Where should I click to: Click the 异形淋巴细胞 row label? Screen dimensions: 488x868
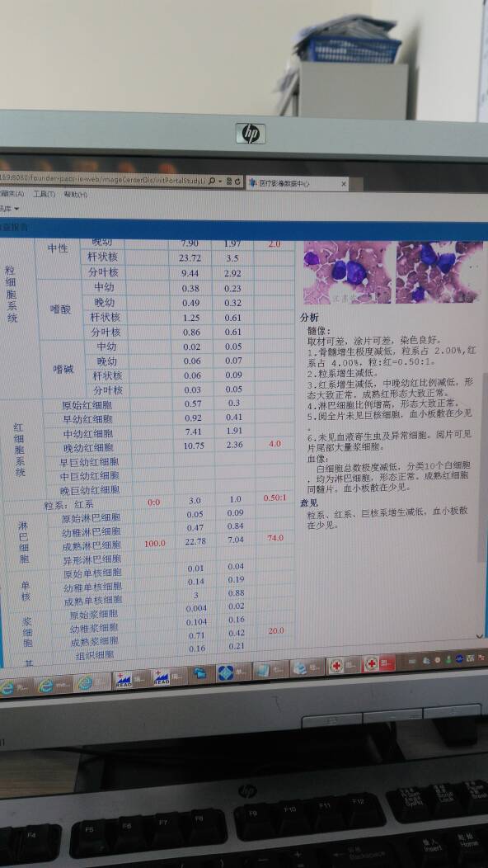[x=92, y=559]
